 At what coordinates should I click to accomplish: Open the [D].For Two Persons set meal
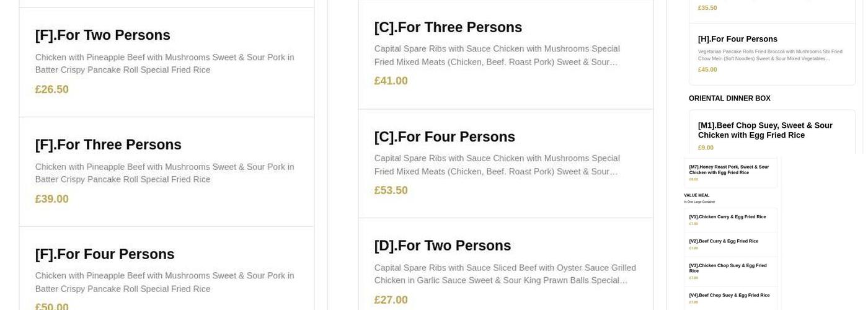point(443,246)
